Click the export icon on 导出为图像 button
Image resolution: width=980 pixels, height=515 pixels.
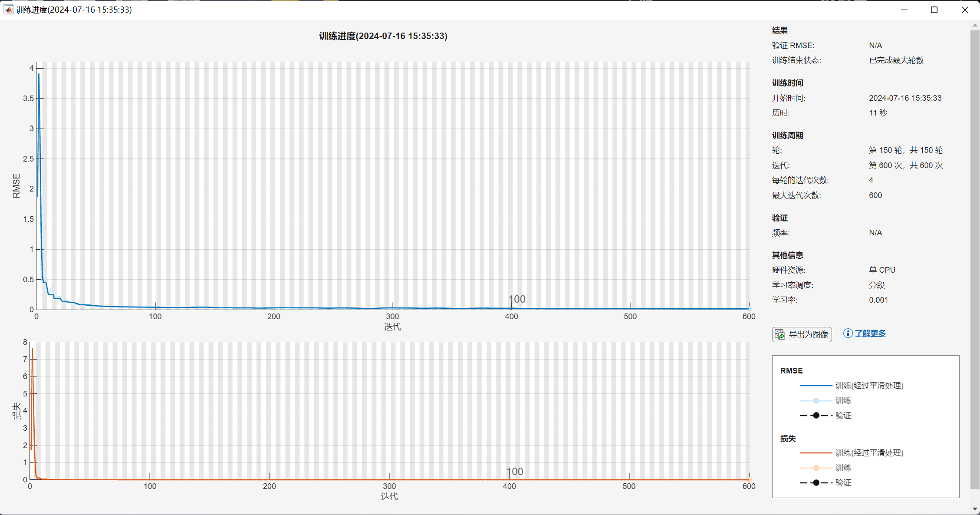(780, 334)
